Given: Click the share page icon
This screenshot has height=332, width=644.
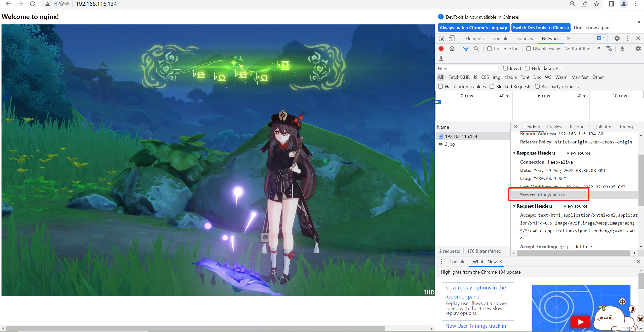Looking at the screenshot, I should coord(584,4).
